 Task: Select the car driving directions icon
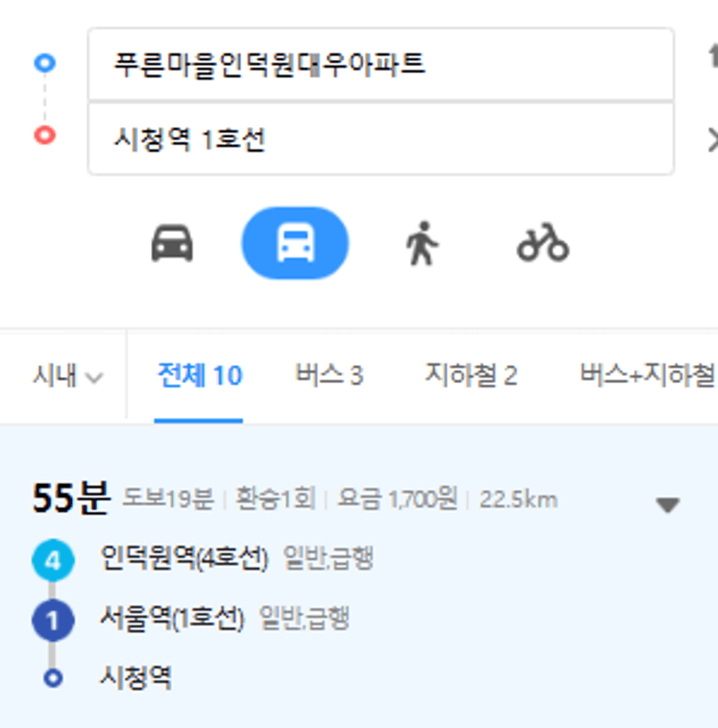click(x=172, y=243)
